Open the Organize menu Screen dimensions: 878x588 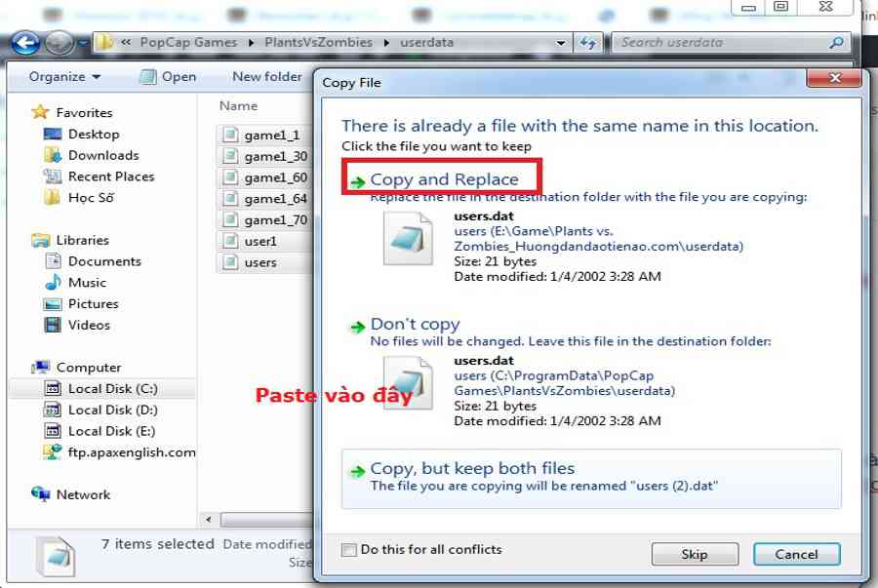pos(64,77)
